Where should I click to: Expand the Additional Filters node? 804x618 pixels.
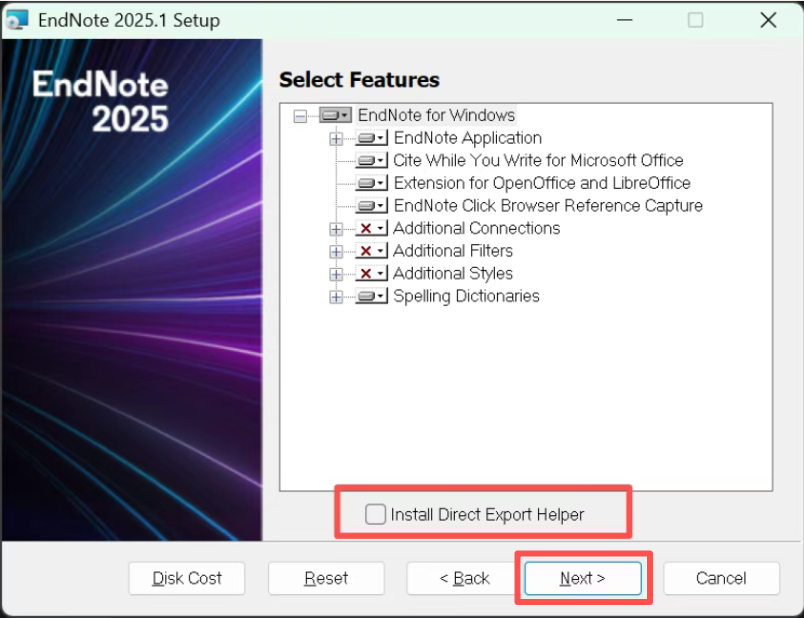click(x=336, y=252)
